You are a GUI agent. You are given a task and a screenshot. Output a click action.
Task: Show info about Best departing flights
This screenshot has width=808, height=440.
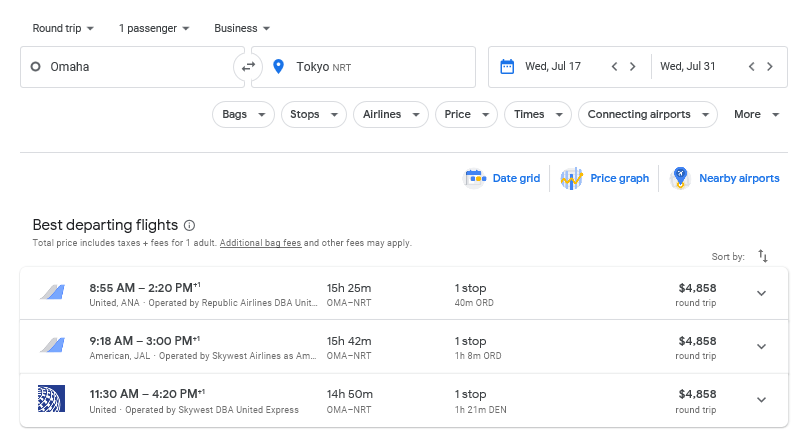(190, 225)
